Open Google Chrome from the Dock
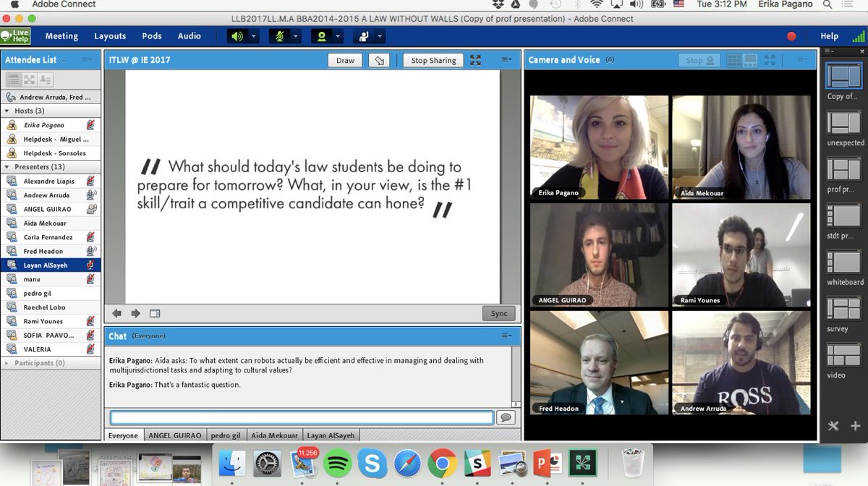 [x=442, y=464]
